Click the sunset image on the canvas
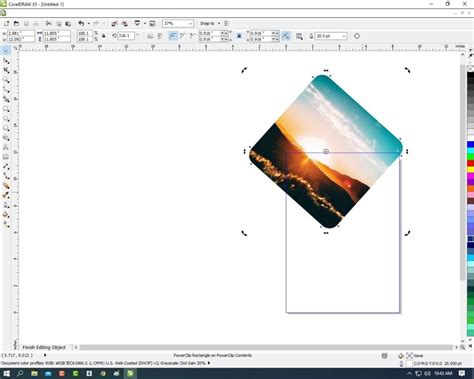Screen dimensions: 474x379 (x=326, y=152)
